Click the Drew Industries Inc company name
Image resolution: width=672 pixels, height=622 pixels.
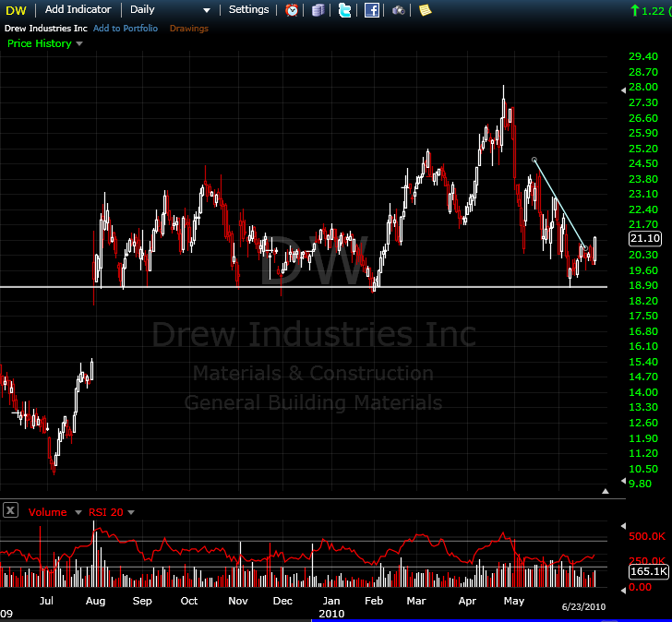pos(46,29)
